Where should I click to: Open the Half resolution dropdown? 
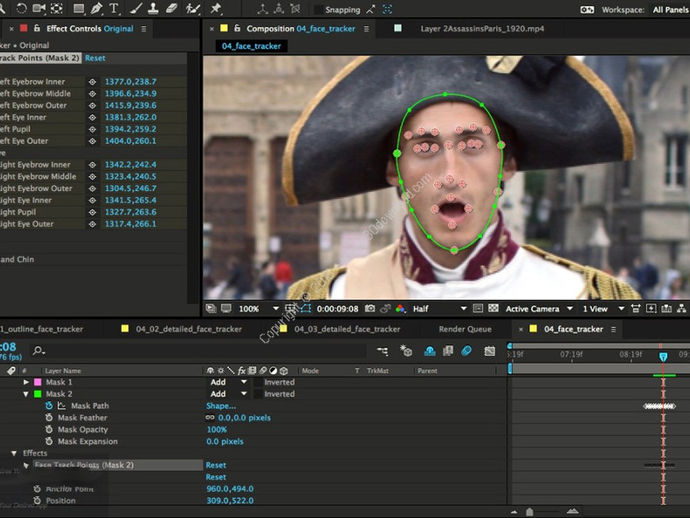click(439, 309)
